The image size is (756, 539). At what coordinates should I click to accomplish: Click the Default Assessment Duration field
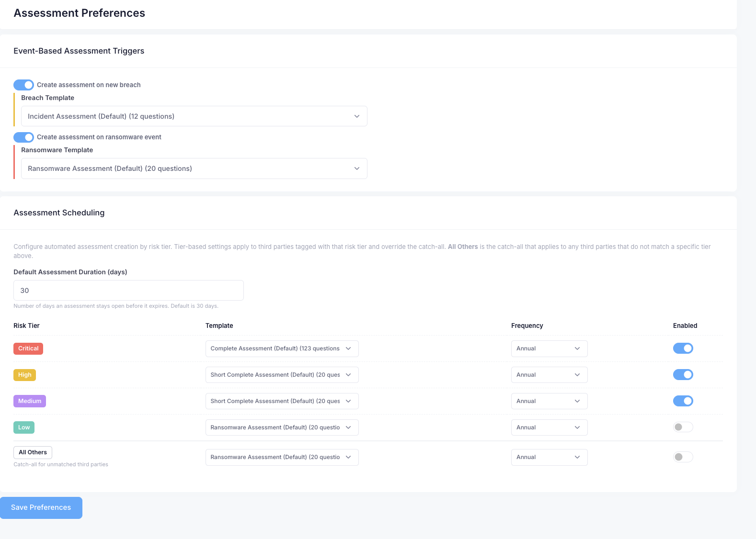128,291
